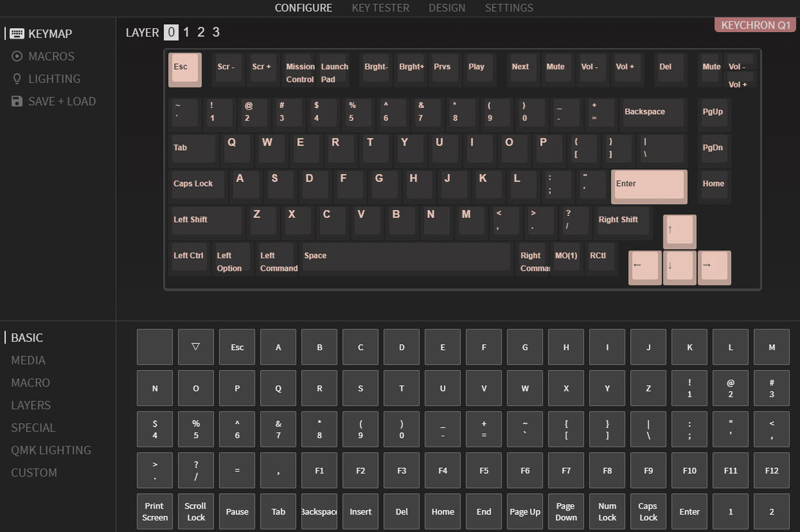Click the Brght+ brightness key

411,67
